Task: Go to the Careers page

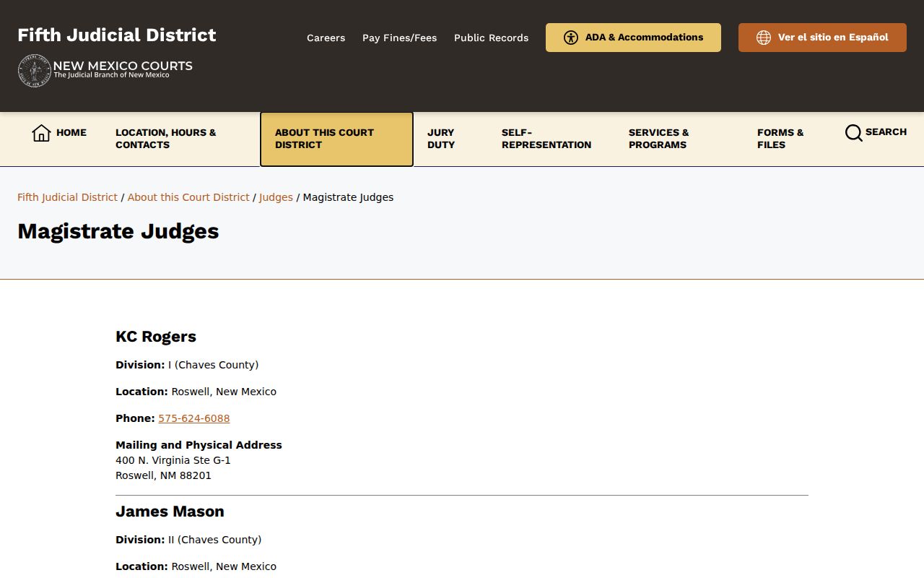Action: point(326,38)
